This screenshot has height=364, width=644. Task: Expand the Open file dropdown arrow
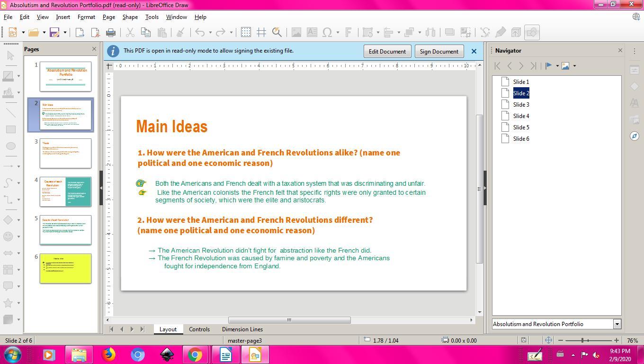44,32
